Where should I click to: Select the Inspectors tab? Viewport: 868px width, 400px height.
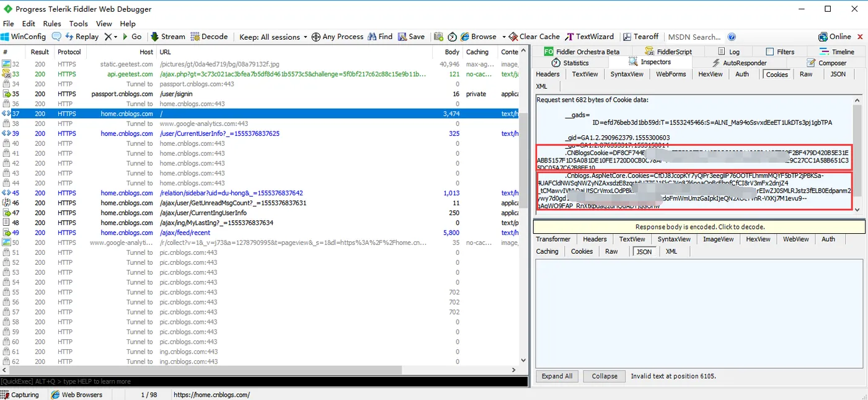tap(650, 62)
